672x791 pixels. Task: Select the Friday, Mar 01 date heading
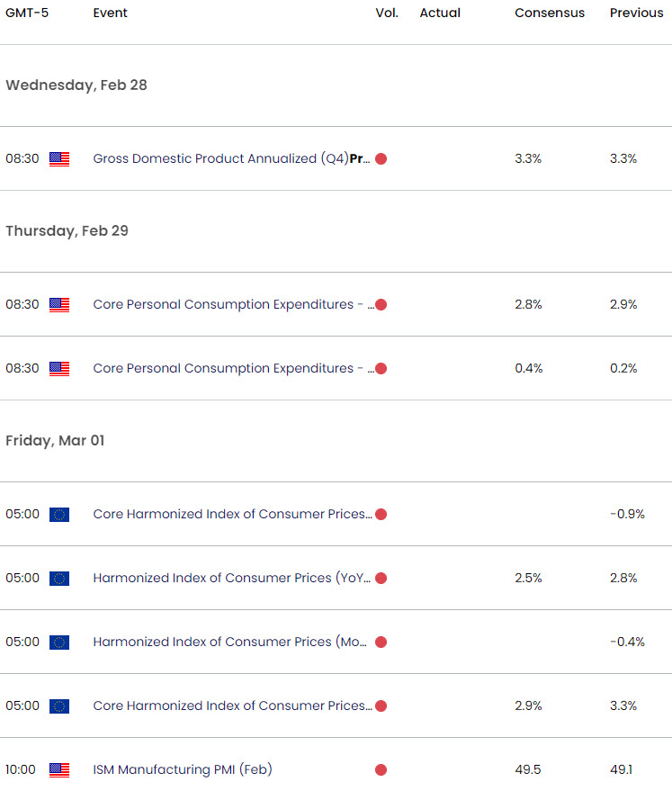55,441
